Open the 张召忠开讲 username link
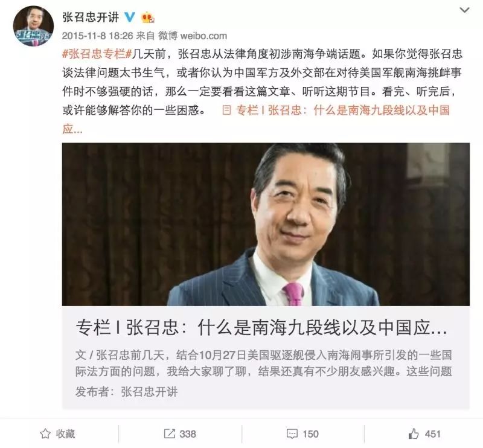 pos(91,17)
